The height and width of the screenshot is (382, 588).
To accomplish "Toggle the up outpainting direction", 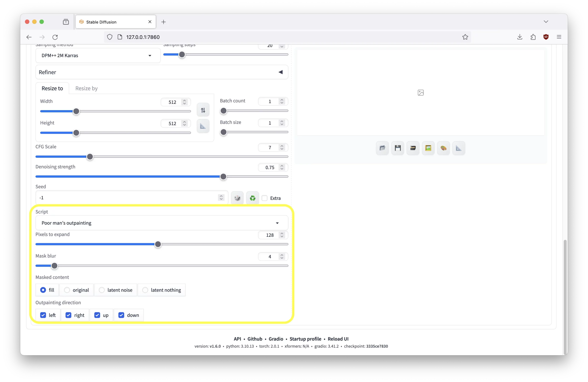I will (97, 315).
